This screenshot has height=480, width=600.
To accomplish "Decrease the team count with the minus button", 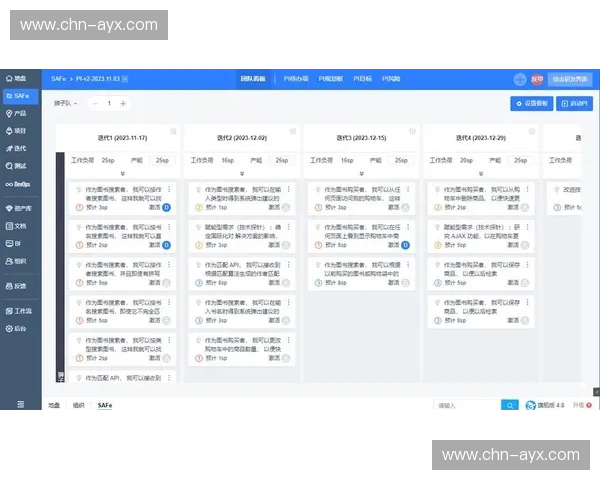I will pos(96,103).
